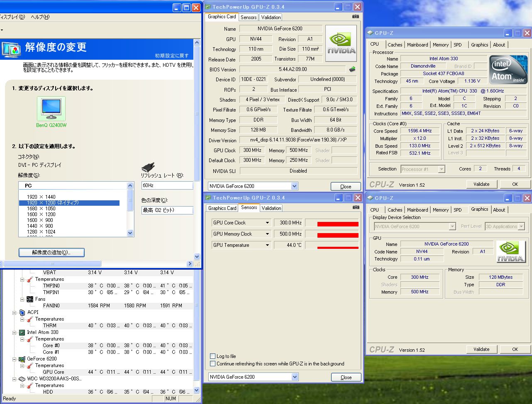Click the title bar icon of CPU-Z CPU tab window
Image resolution: width=532 pixels, height=404 pixels.
(x=371, y=33)
